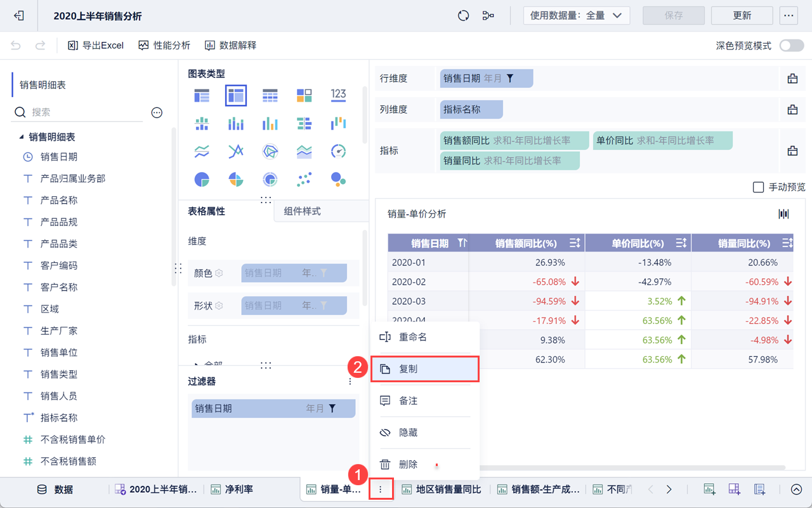Toggle the 深色预览模式 switch

[790, 46]
